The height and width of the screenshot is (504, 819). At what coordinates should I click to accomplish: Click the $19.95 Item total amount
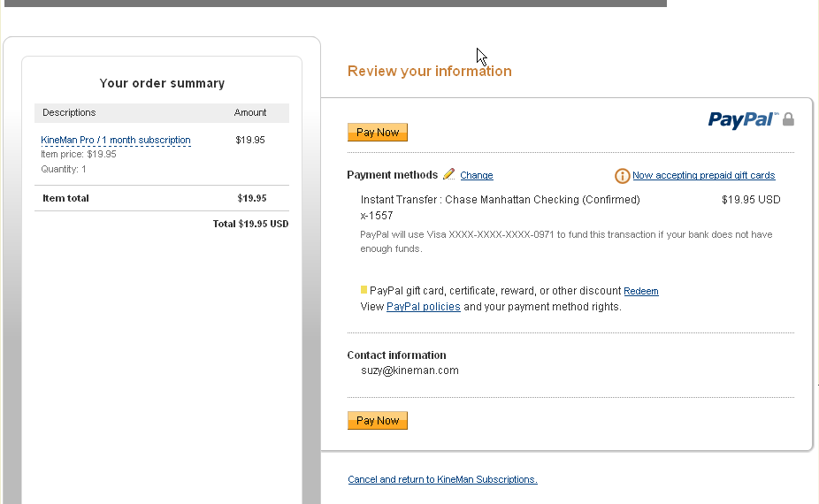pyautogui.click(x=252, y=198)
